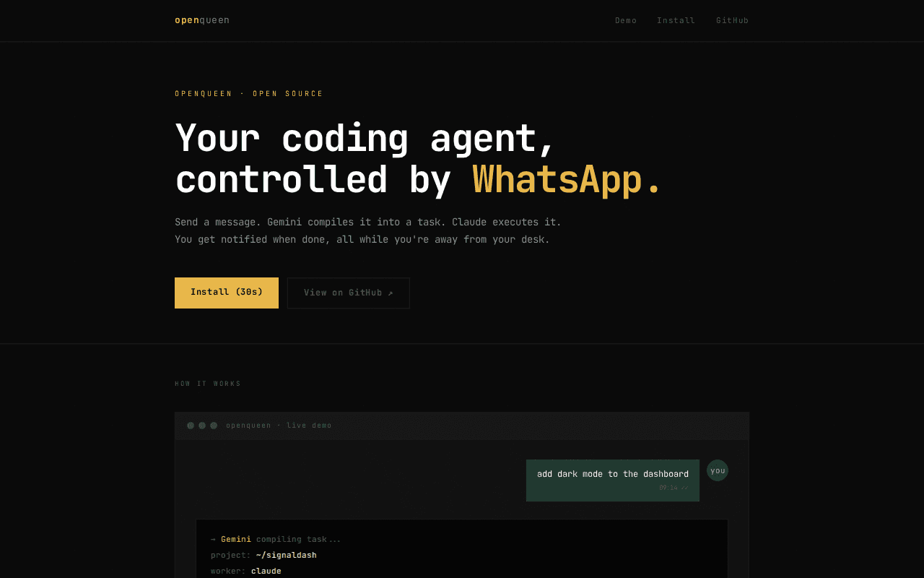
Task: Click the 'claude' worker value in terminal
Action: pos(266,571)
